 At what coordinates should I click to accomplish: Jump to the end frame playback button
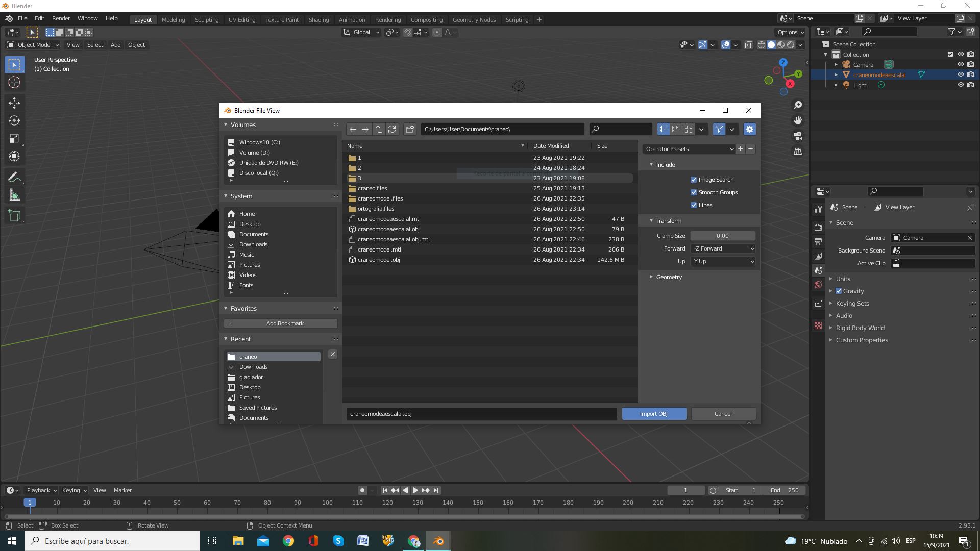pos(436,490)
